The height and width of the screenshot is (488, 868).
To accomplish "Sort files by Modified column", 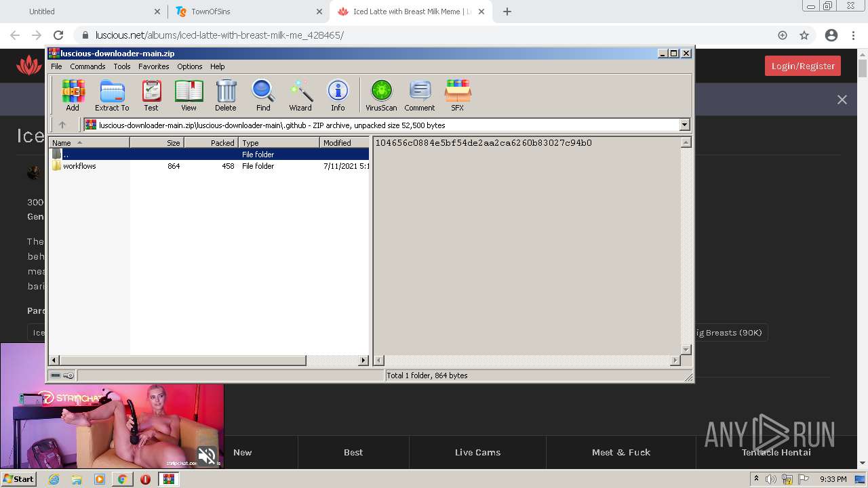I will [344, 142].
